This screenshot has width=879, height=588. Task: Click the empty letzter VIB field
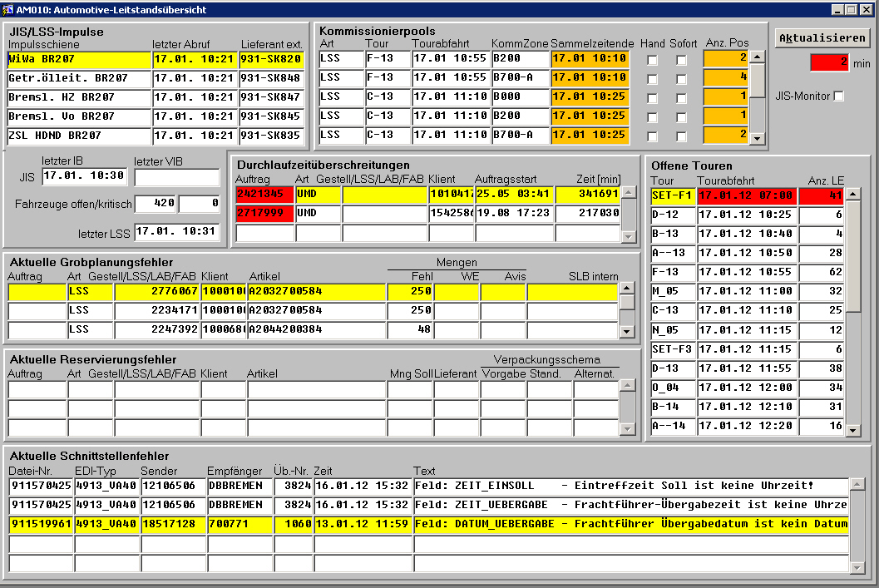click(177, 176)
